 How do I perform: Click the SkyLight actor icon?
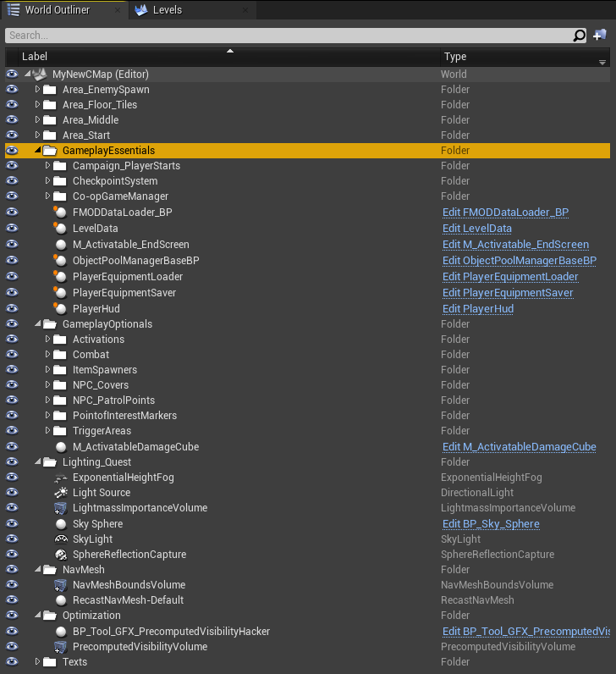(60, 539)
